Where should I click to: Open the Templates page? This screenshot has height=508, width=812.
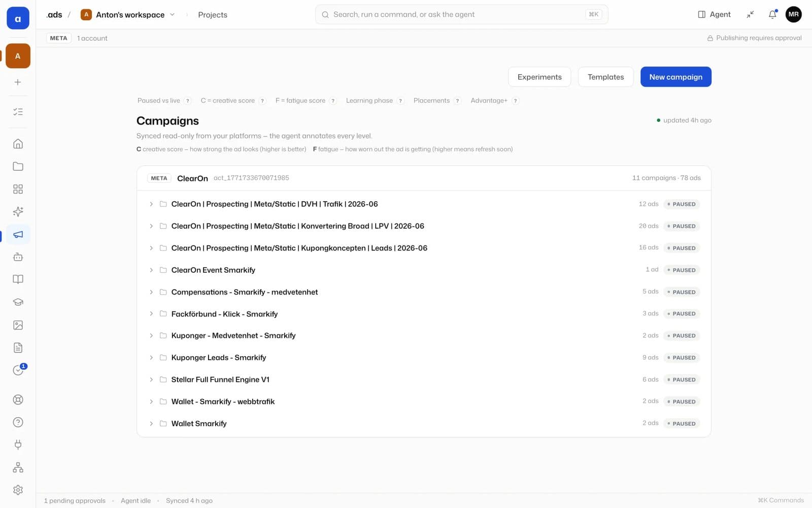click(x=605, y=77)
